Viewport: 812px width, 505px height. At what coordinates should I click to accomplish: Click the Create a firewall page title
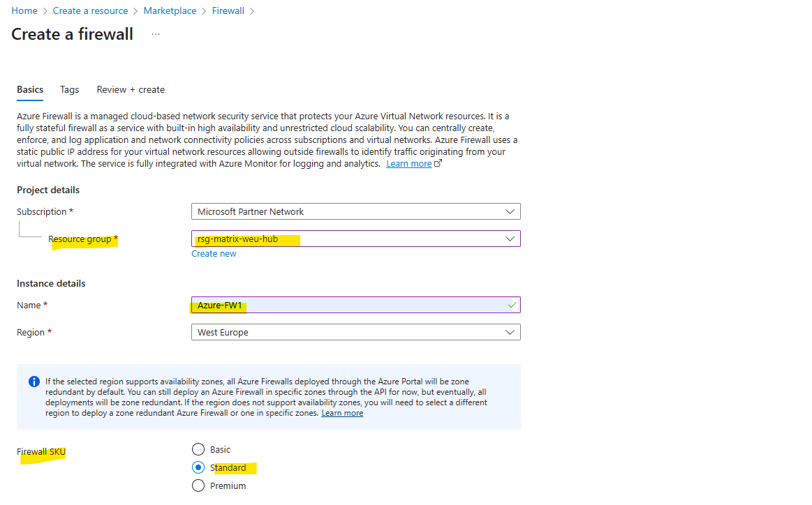pyautogui.click(x=73, y=34)
